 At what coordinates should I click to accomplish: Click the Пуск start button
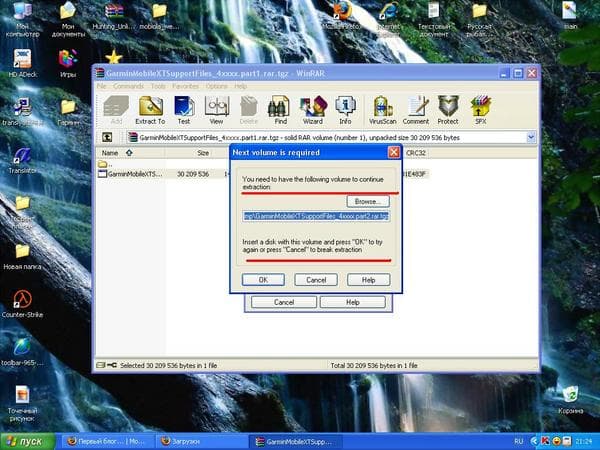tap(28, 441)
